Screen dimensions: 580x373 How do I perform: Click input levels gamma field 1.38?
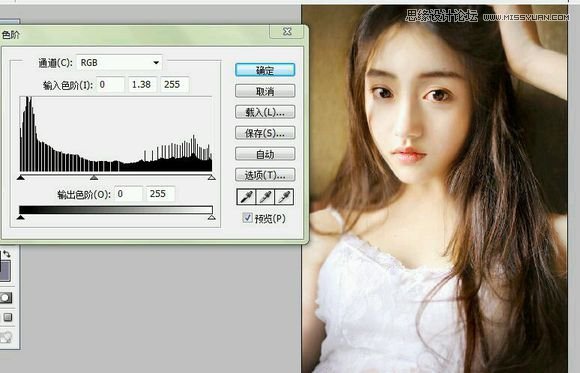coord(142,85)
